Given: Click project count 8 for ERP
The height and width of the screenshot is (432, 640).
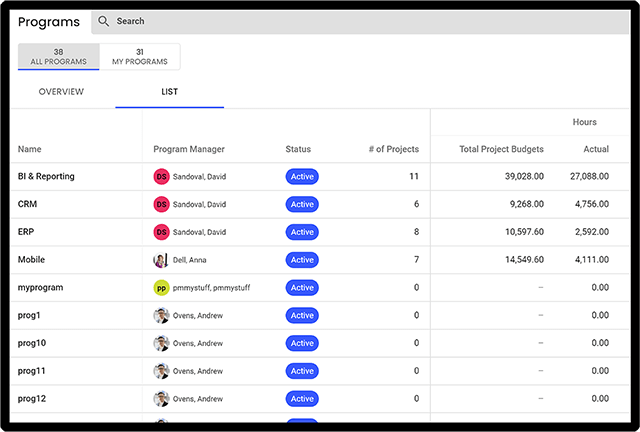Looking at the screenshot, I should tap(416, 232).
